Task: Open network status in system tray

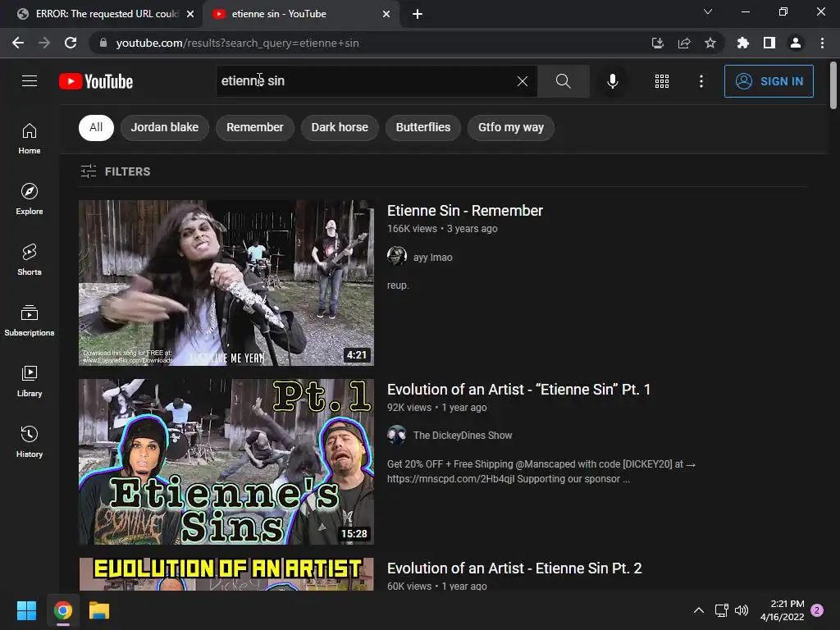Action: (721, 610)
